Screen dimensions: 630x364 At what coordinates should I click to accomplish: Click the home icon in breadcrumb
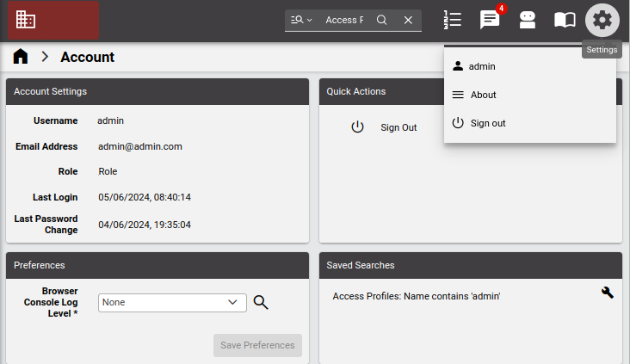tap(21, 57)
